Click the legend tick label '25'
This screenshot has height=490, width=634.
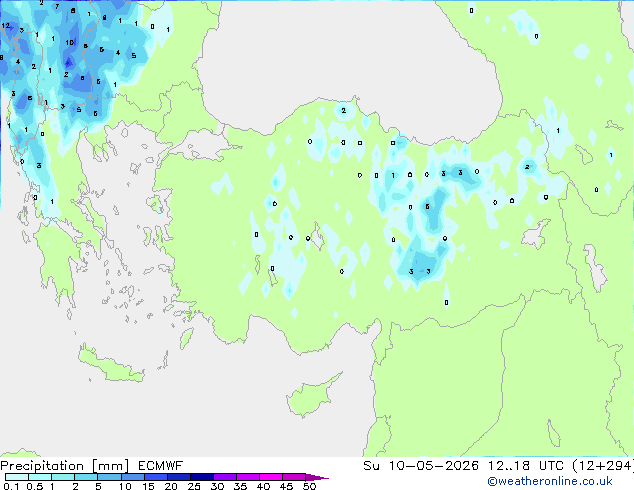click(194, 486)
